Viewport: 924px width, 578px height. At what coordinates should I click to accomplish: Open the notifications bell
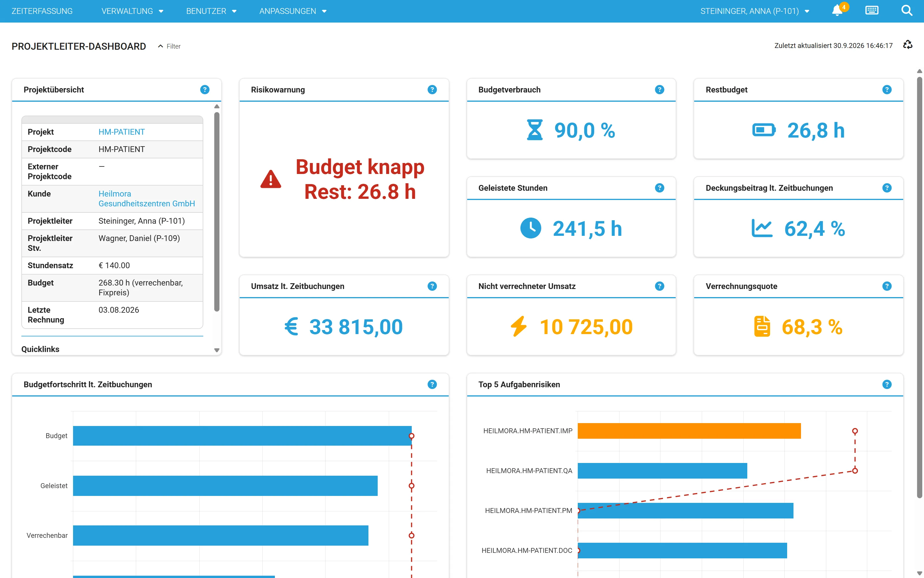click(x=837, y=11)
